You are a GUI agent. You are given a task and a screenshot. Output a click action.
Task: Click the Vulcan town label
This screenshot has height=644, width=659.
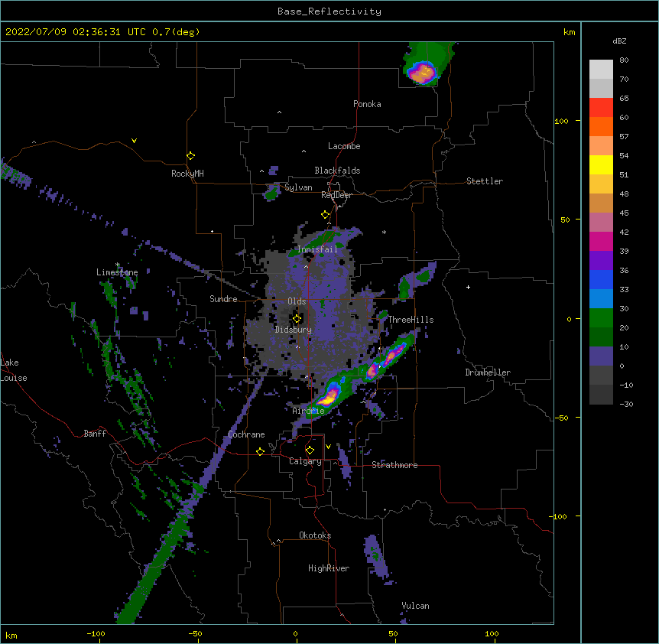(415, 606)
